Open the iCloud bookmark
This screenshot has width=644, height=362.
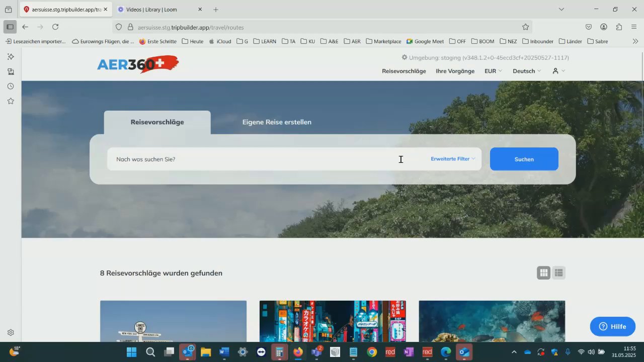219,41
